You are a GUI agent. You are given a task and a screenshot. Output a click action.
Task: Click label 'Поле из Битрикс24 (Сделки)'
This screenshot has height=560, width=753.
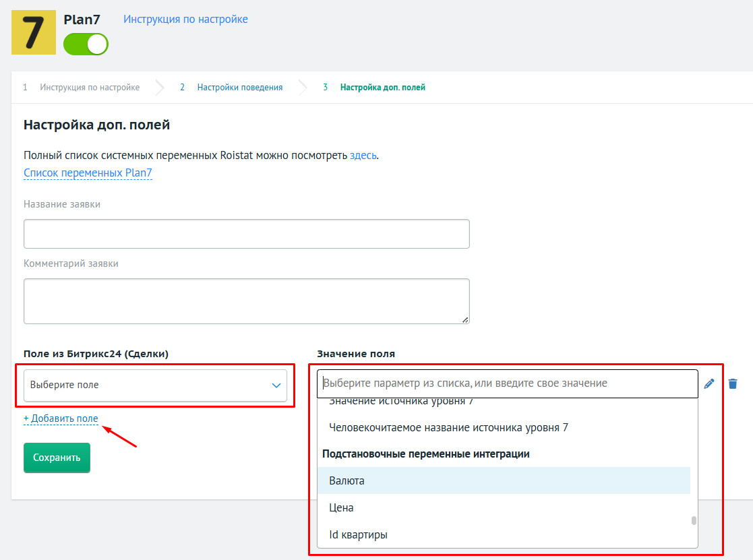pos(96,354)
